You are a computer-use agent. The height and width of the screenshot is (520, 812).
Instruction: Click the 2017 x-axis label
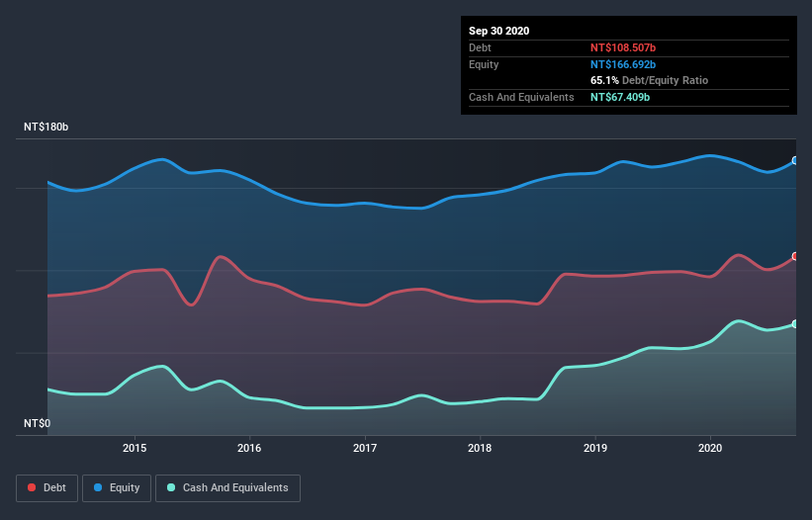(365, 448)
